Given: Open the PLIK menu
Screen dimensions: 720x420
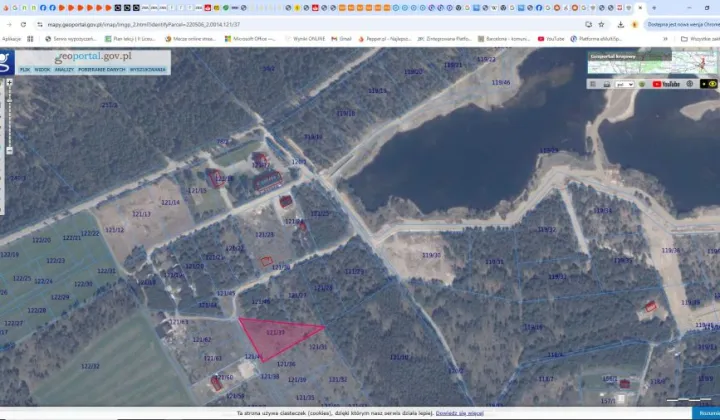Looking at the screenshot, I should (25, 70).
